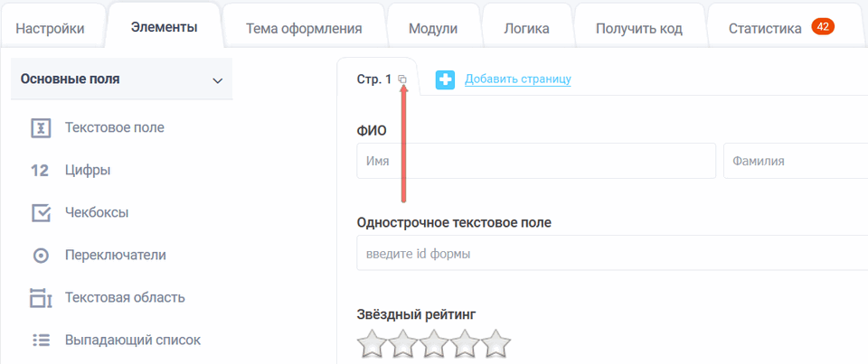Duplicate page using the copy icon

pos(403,79)
